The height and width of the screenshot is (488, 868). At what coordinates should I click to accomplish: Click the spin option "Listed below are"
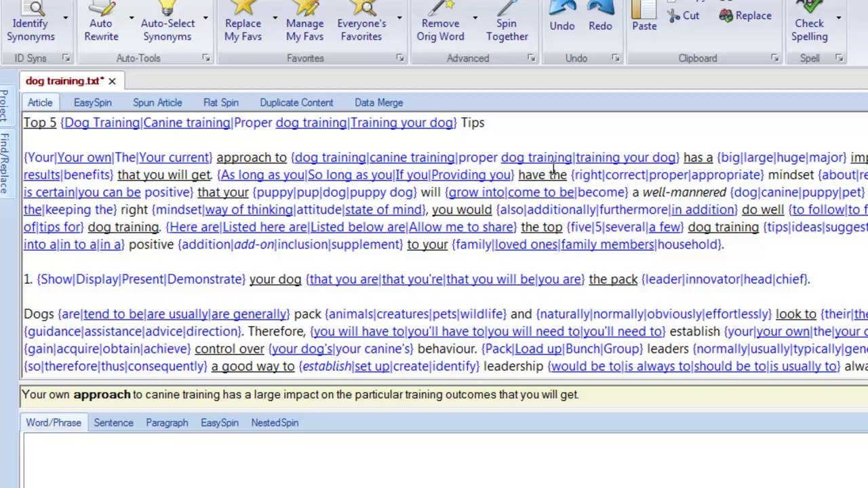click(358, 227)
